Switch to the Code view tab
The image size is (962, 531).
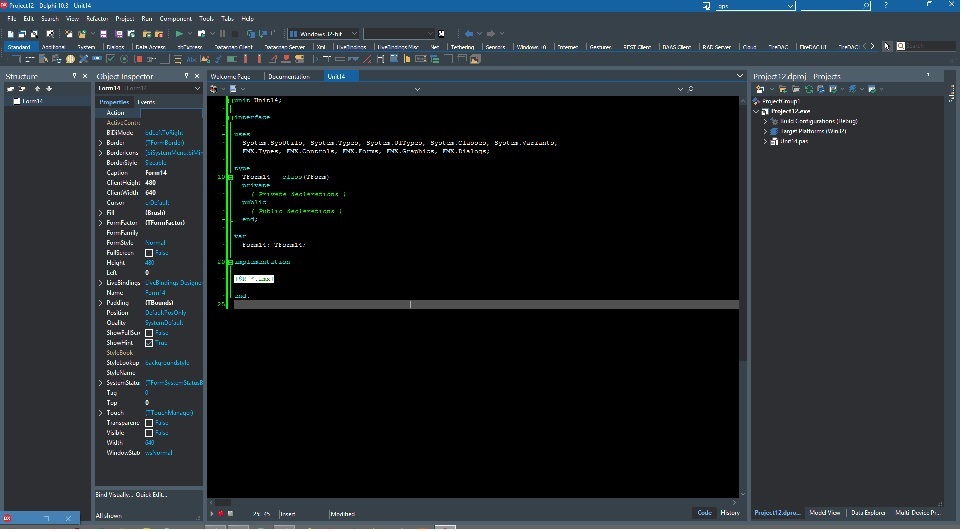click(x=704, y=513)
